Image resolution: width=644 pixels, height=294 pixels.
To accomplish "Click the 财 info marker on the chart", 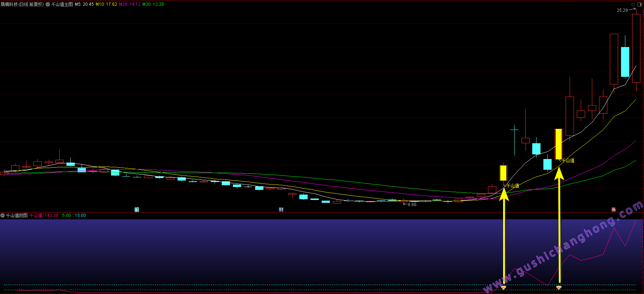I will coord(281,210).
